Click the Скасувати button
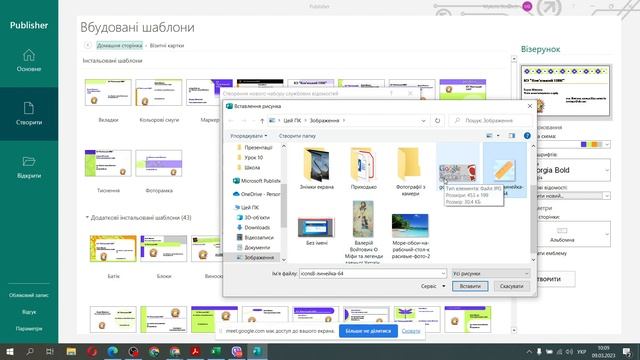640x360 pixels. click(511, 286)
